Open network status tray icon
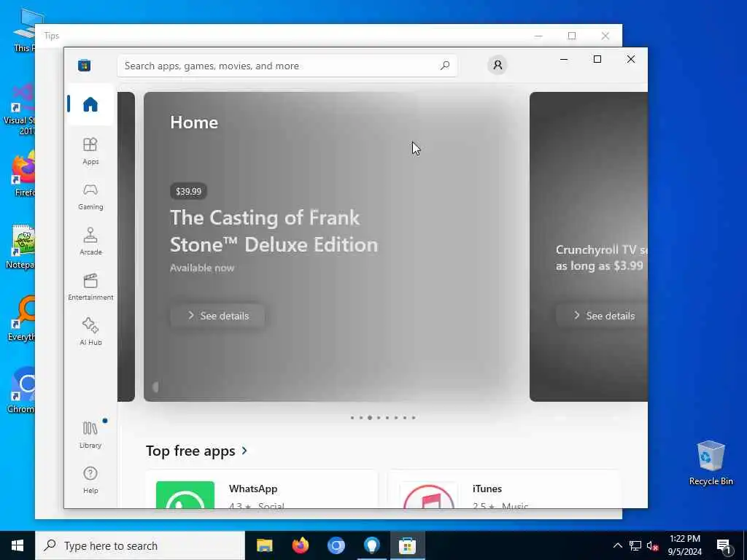The image size is (747, 560). point(635,545)
